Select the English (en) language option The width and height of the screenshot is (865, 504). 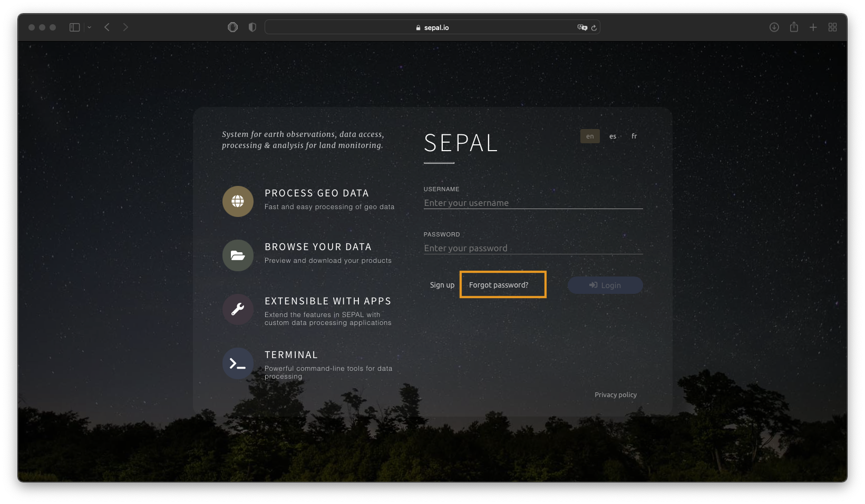(590, 136)
